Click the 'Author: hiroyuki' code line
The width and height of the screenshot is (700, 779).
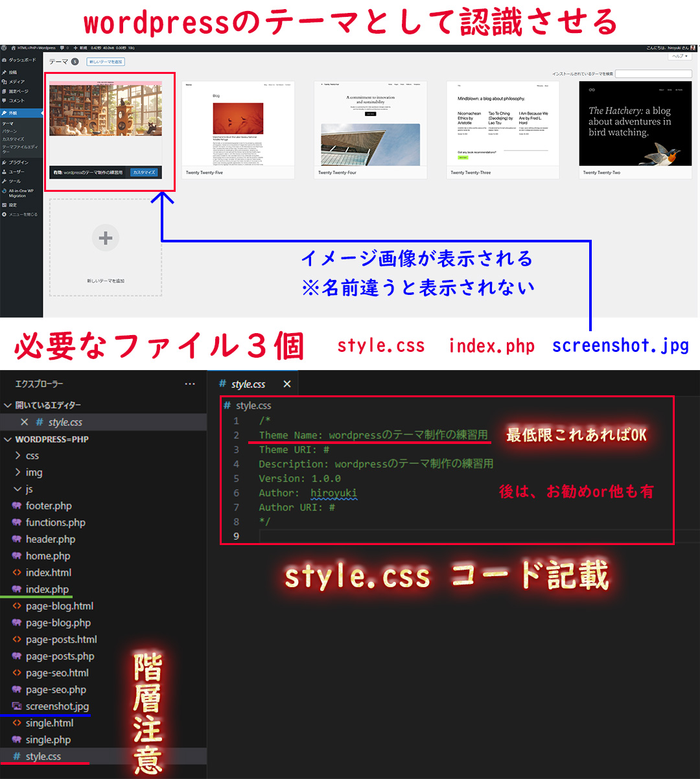(x=308, y=493)
